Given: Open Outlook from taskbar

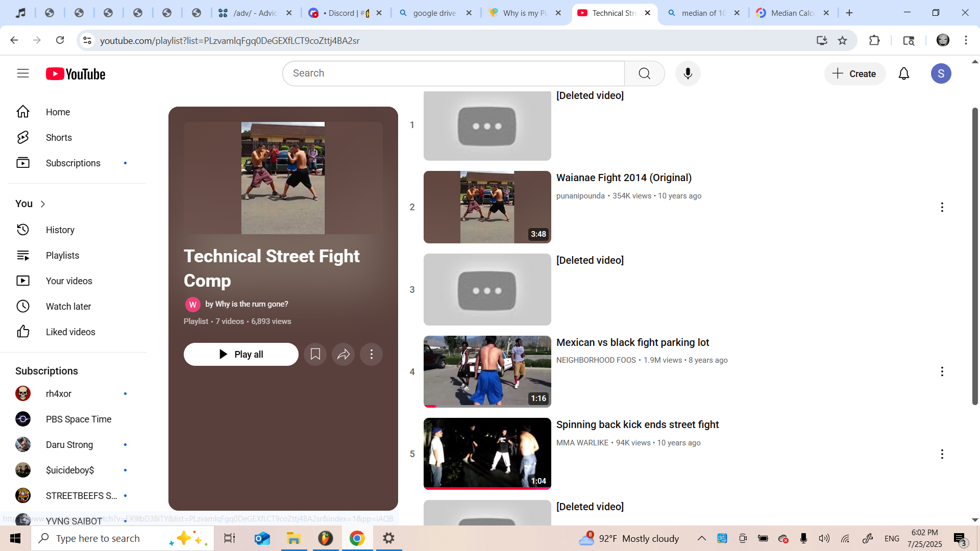Looking at the screenshot, I should (x=262, y=538).
